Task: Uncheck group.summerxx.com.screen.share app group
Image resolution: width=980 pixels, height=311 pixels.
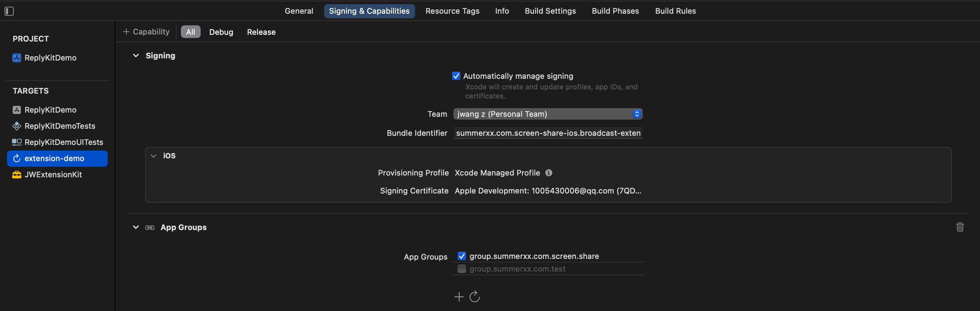Action: tap(461, 256)
